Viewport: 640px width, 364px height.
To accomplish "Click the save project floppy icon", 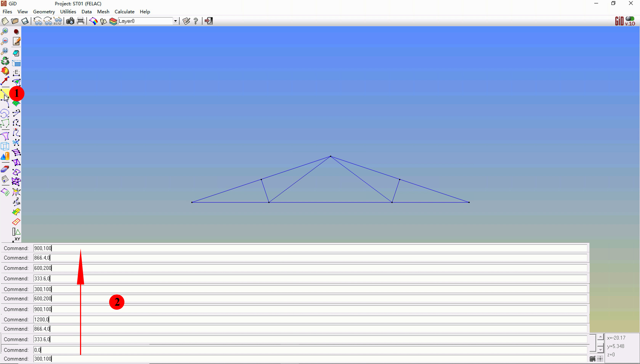I will click(25, 21).
